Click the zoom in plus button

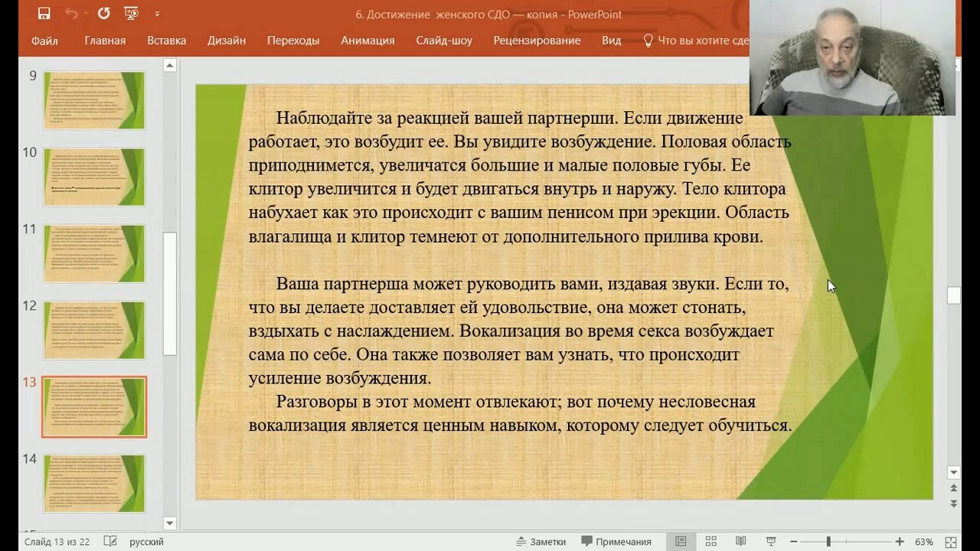coord(900,542)
